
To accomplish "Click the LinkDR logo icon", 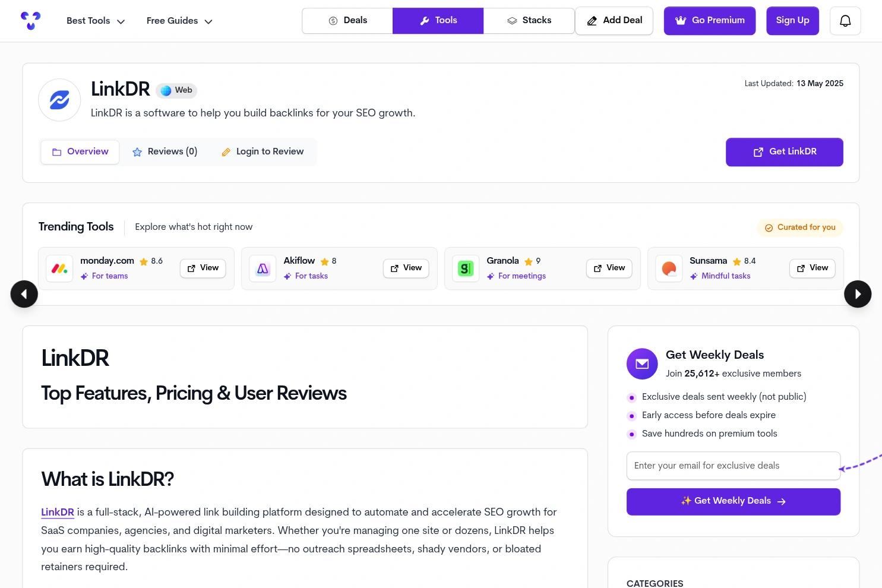I will coord(59,100).
